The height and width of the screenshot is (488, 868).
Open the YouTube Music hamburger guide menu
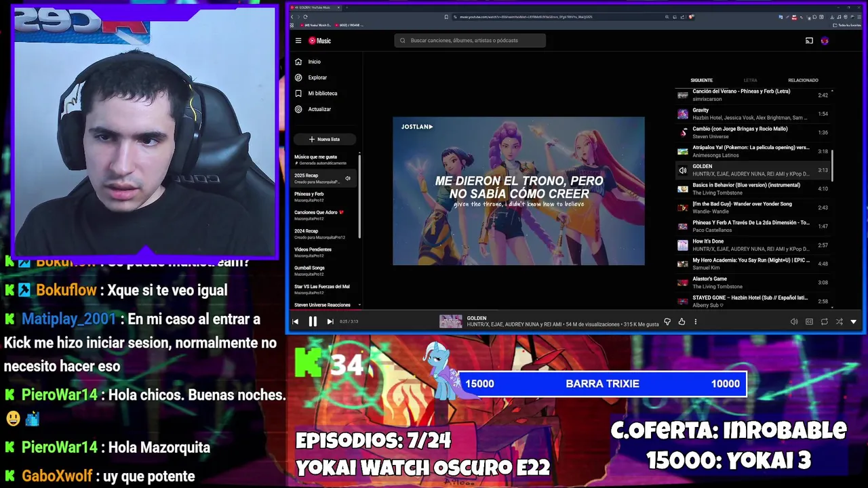[x=298, y=41]
